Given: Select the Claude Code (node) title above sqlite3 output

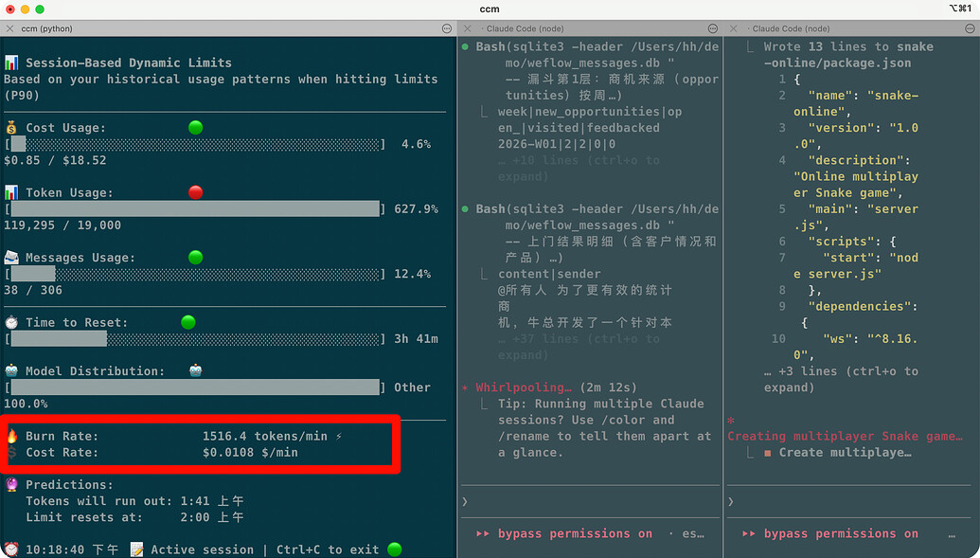Looking at the screenshot, I should pyautogui.click(x=525, y=28).
